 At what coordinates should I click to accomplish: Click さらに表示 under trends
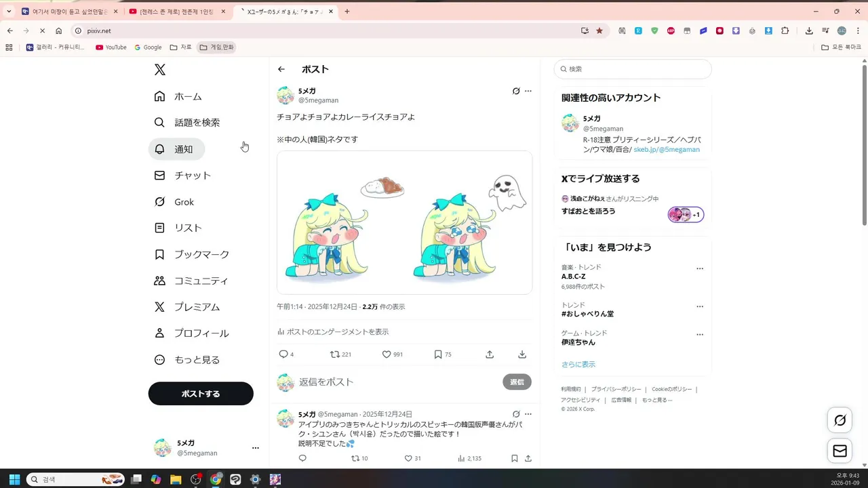578,365
